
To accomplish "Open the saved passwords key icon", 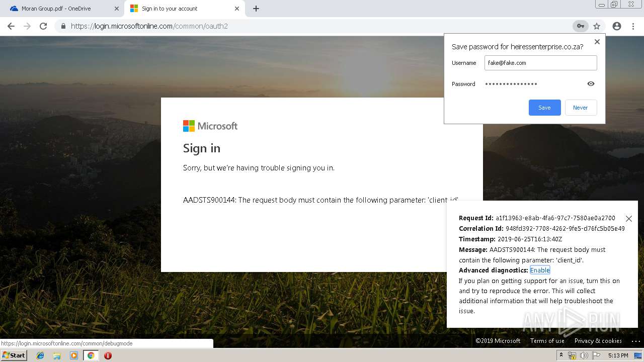I will 580,26.
